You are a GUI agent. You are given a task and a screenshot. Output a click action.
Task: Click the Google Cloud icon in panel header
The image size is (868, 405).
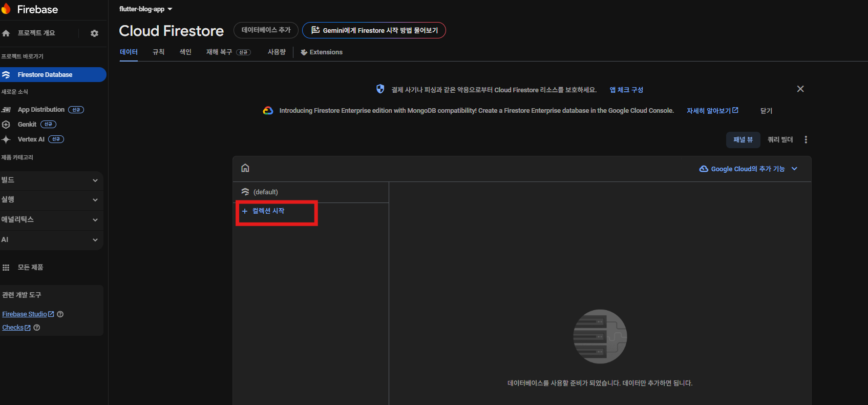704,169
